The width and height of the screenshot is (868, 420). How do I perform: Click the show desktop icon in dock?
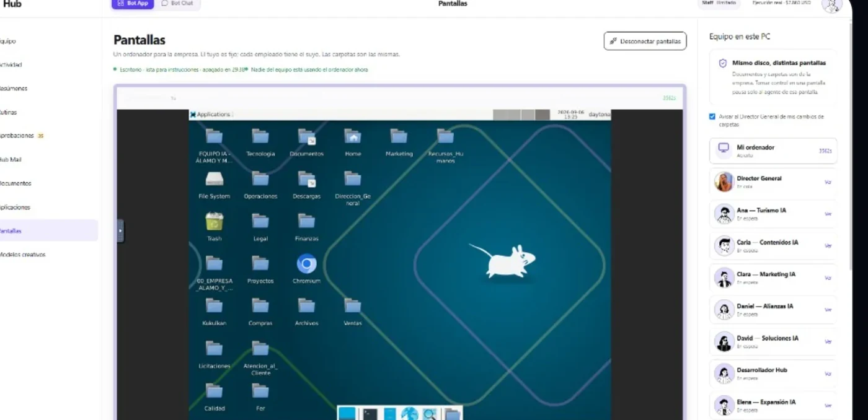point(348,414)
